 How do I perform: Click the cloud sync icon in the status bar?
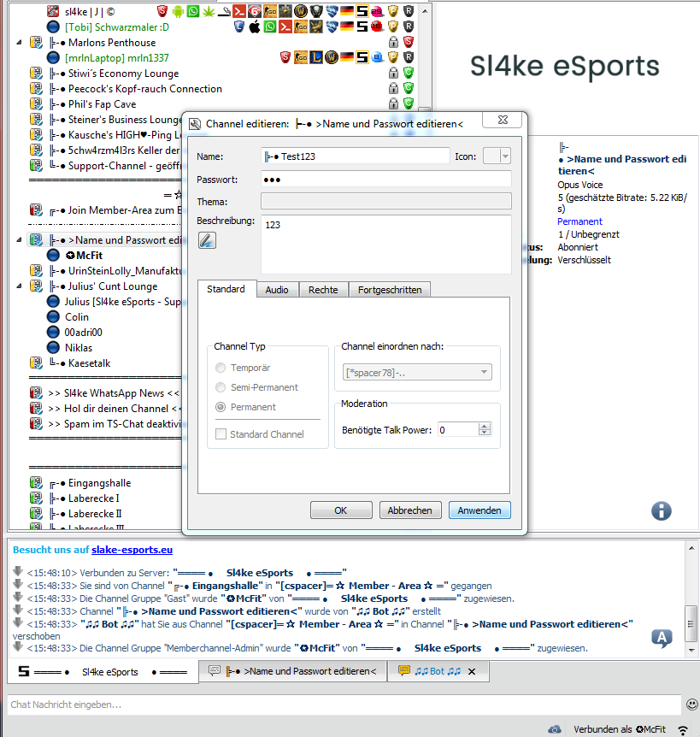(555, 729)
